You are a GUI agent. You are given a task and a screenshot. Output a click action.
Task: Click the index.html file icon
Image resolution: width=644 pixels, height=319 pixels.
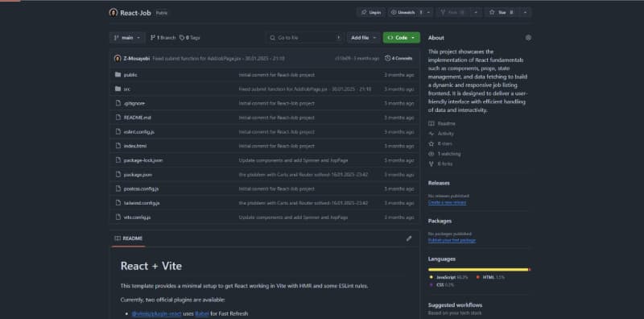118,146
